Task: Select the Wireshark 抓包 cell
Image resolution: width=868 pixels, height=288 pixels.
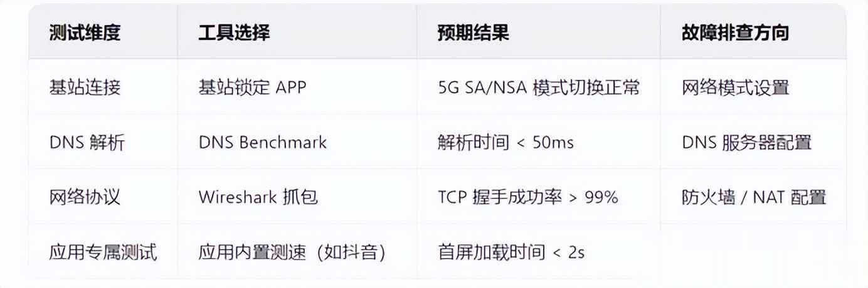Action: click(258, 197)
